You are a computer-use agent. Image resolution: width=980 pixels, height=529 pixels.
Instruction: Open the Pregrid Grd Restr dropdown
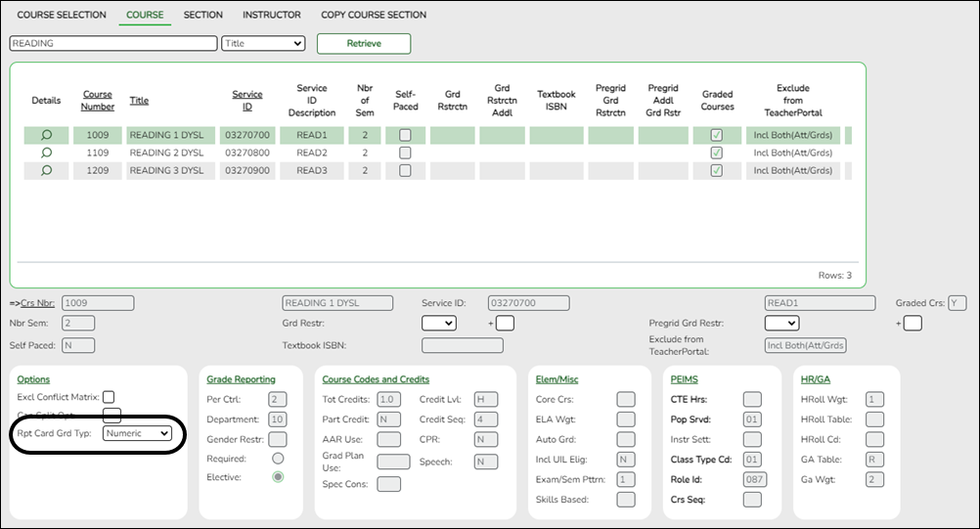click(780, 323)
